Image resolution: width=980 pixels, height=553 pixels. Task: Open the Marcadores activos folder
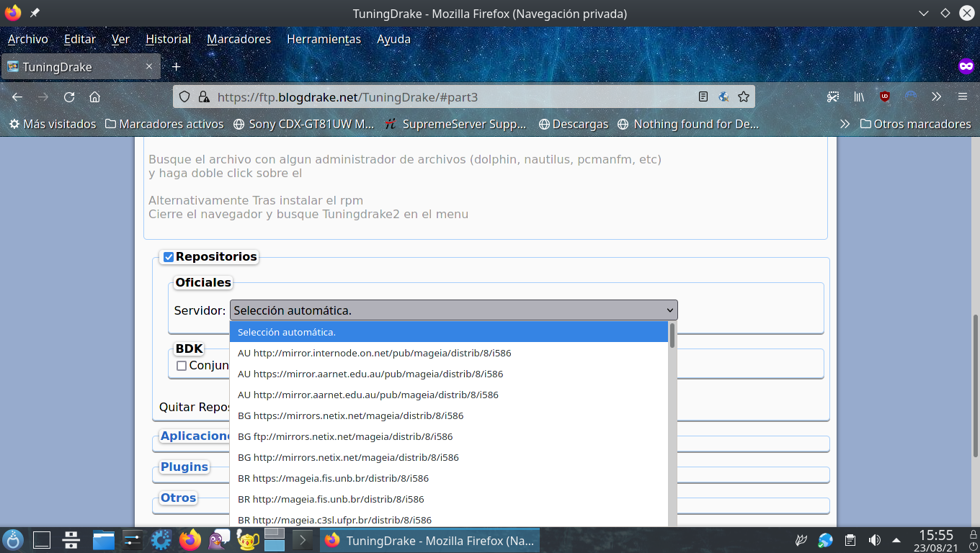(164, 124)
